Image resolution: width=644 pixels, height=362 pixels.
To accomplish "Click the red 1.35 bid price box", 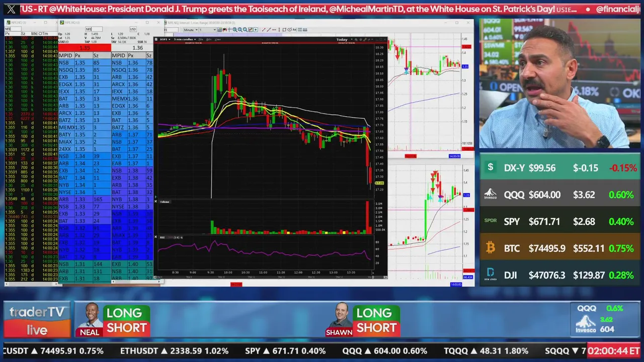I will pos(85,48).
